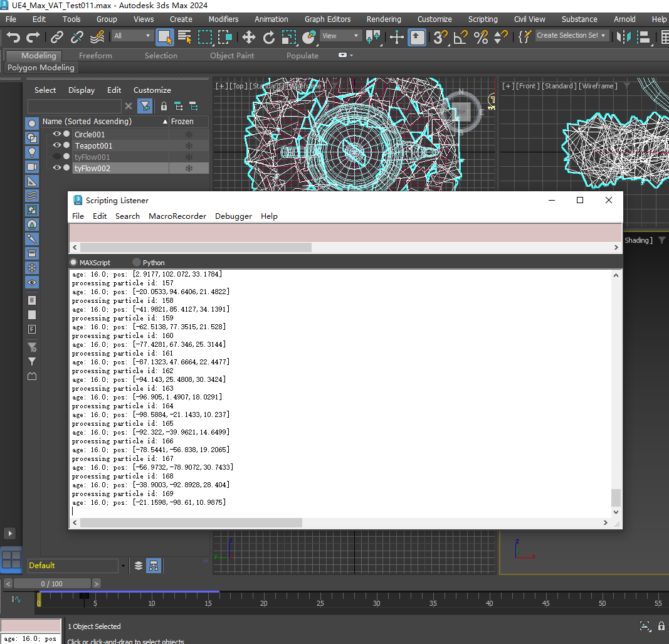This screenshot has width=669, height=644.
Task: Toggle frozen state for tyFlow002
Action: pyautogui.click(x=189, y=169)
